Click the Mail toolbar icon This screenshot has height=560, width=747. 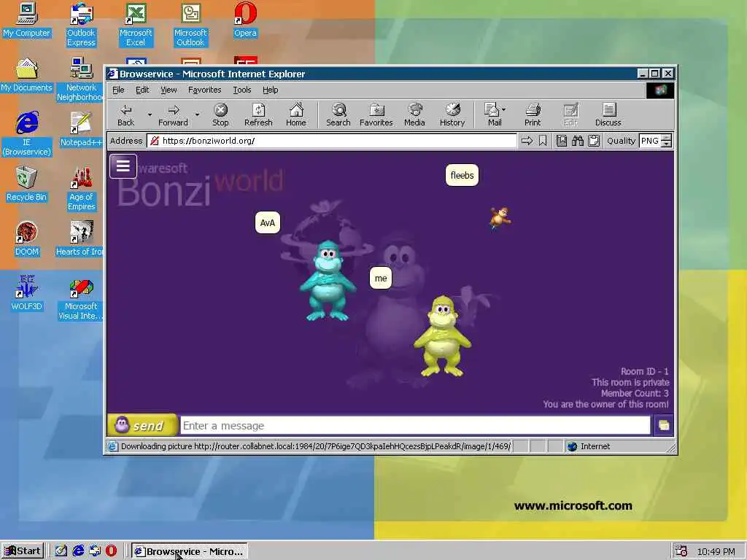point(492,115)
